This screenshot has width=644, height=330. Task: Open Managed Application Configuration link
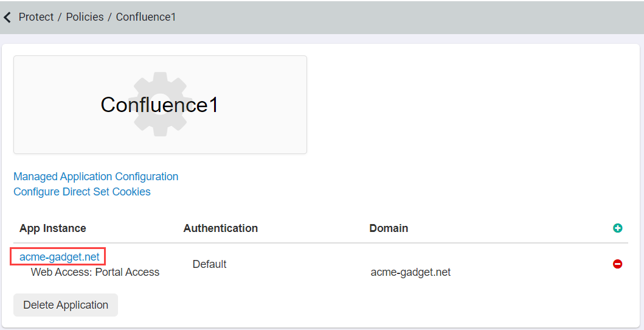[x=96, y=177]
